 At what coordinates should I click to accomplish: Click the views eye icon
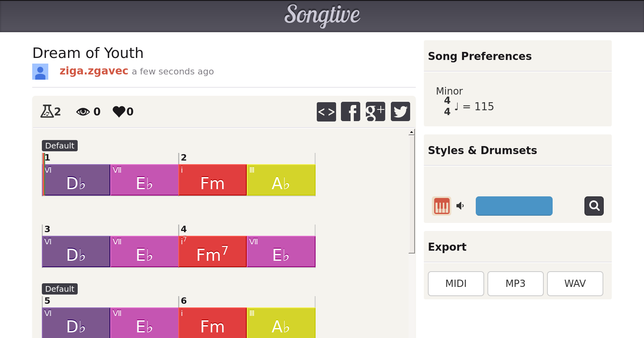pos(83,111)
